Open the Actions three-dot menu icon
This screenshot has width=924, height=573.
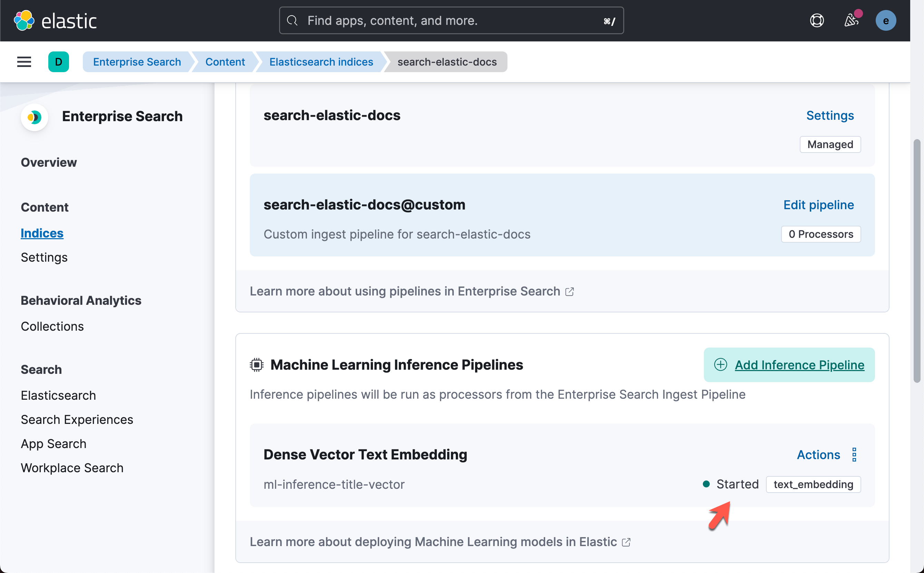pos(854,454)
